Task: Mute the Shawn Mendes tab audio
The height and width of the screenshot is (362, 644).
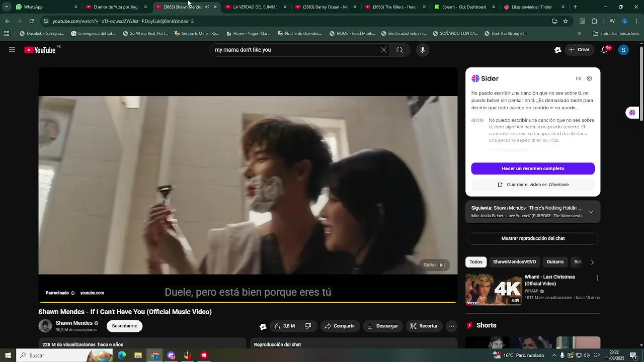Action: (207, 7)
